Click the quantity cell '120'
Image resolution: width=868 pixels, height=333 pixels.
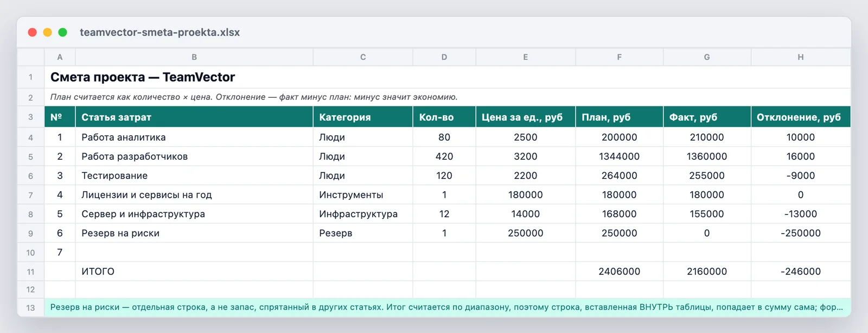coord(444,175)
